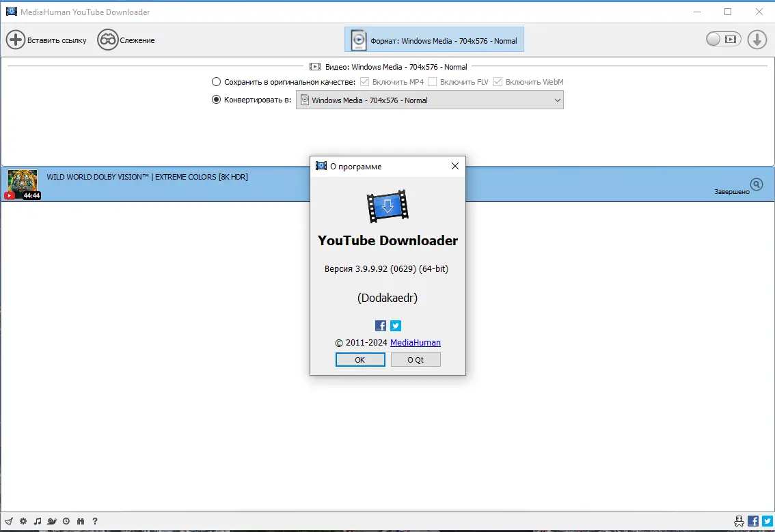Click OK in the About dialog
The image size is (775, 532).
359,360
